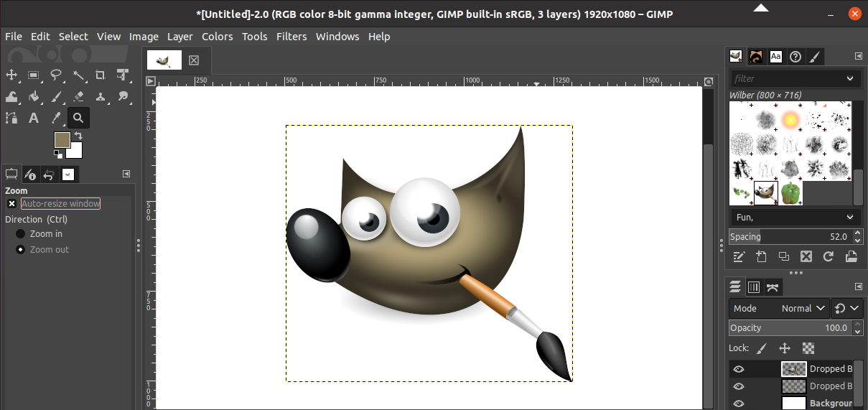Screen dimensions: 868x410
Task: Switch to the Paths tab in layers dock
Action: pos(773,287)
